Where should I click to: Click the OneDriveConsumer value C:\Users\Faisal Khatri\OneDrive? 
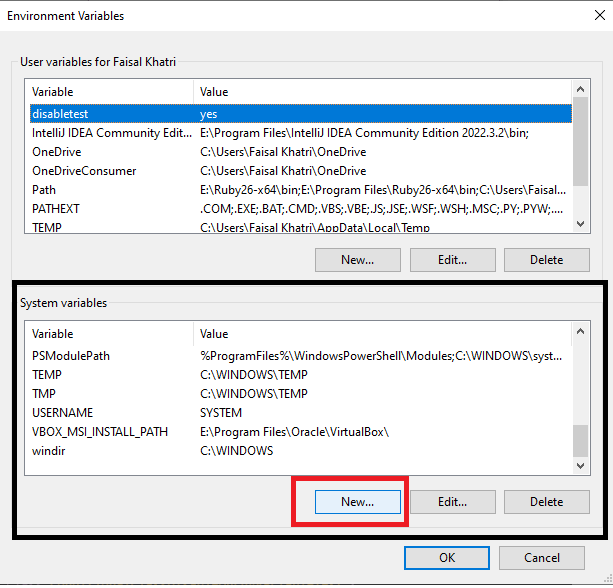[x=283, y=171]
